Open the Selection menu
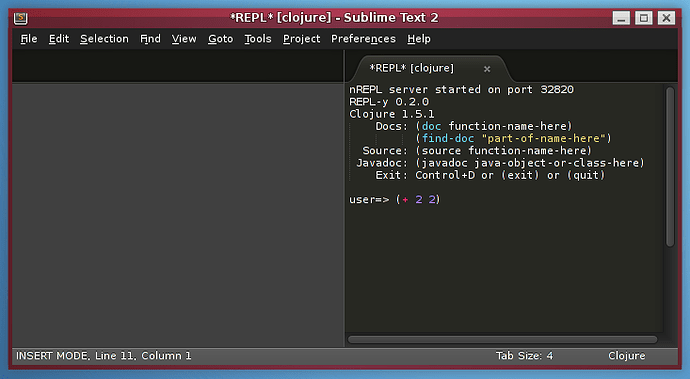This screenshot has height=379, width=690. click(104, 39)
